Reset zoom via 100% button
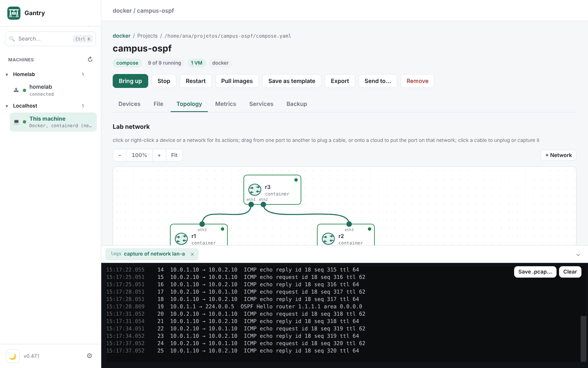This screenshot has height=368, width=588. point(139,155)
